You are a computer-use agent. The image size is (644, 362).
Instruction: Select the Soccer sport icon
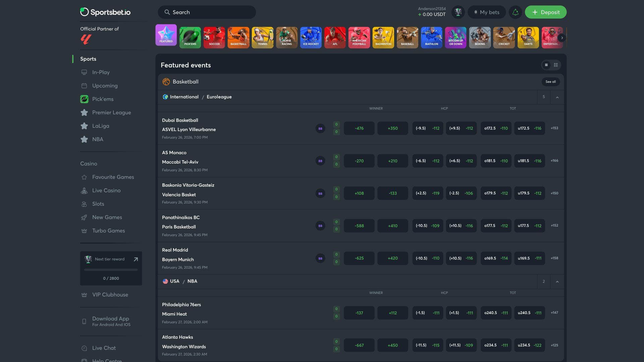click(x=214, y=37)
